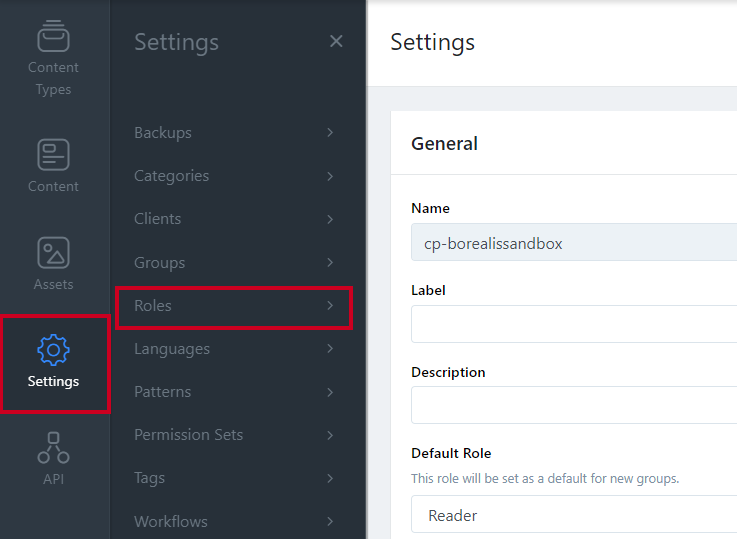This screenshot has width=737, height=539.
Task: Click the General section heading
Action: [x=444, y=144]
